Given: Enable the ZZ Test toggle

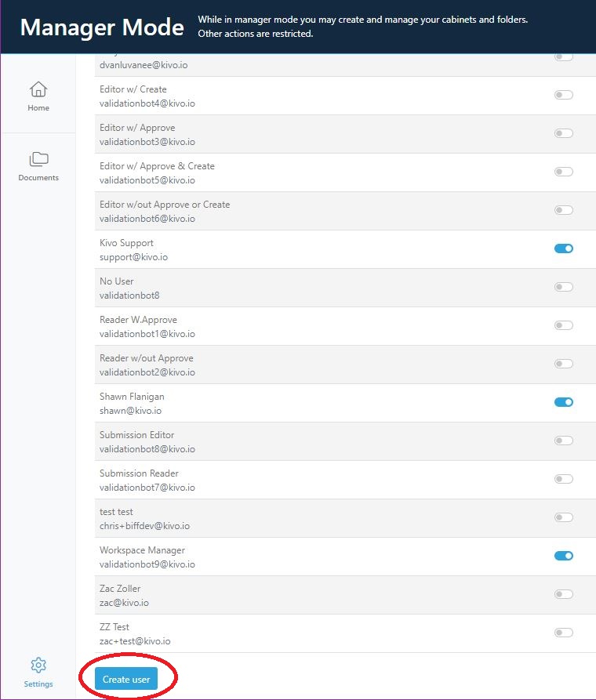Looking at the screenshot, I should point(563,632).
